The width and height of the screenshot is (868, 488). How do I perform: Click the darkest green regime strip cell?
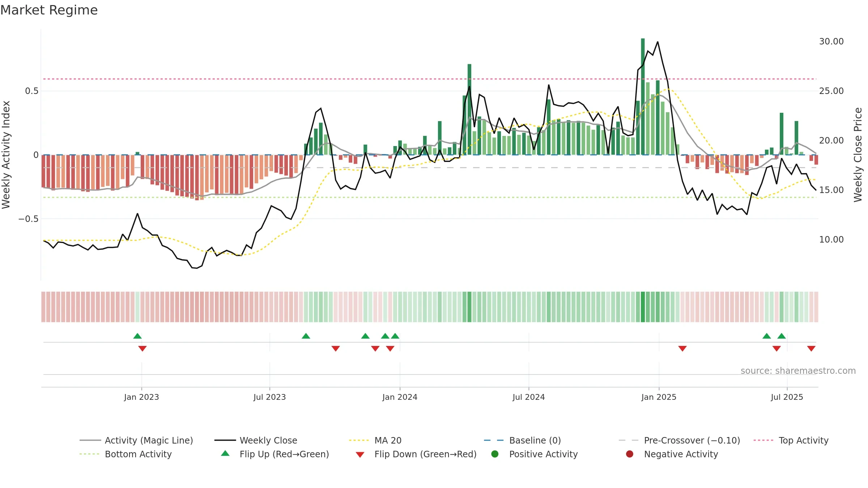pos(643,307)
